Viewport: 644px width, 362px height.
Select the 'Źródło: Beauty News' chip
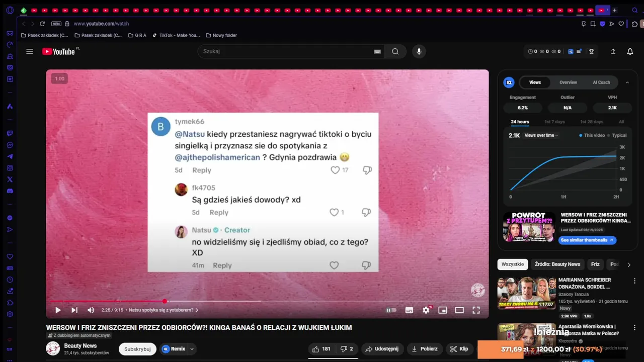(557, 264)
